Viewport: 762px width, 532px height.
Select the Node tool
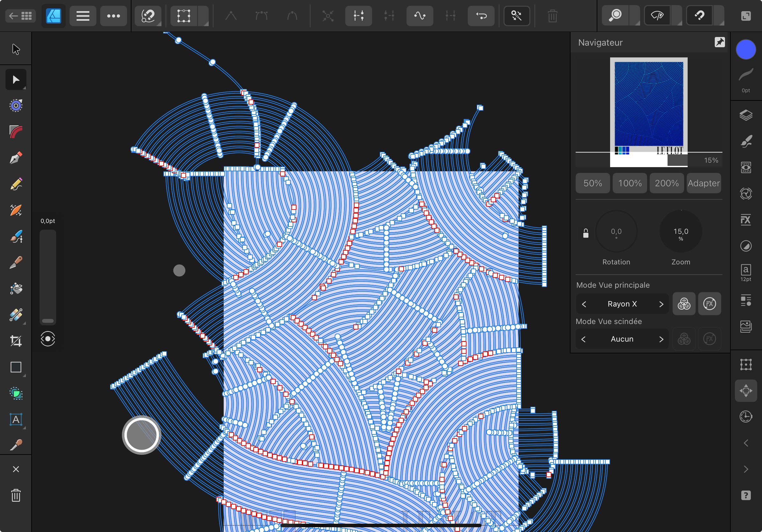16,80
